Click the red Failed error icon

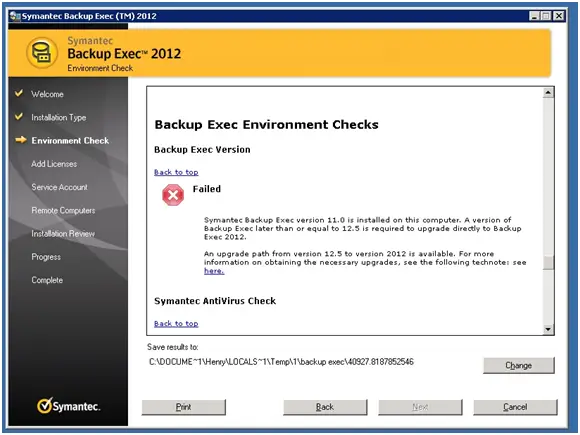click(x=173, y=195)
